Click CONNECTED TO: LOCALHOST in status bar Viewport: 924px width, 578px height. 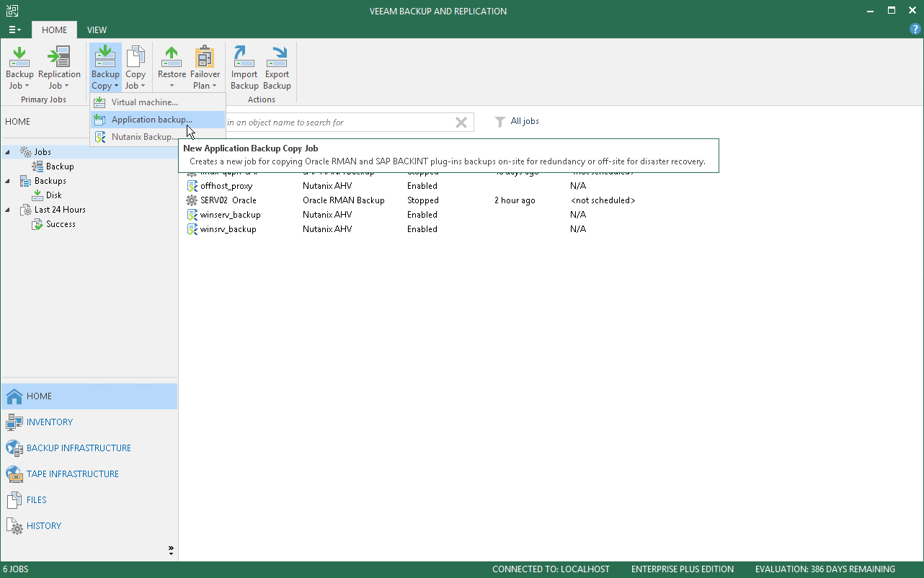(551, 569)
